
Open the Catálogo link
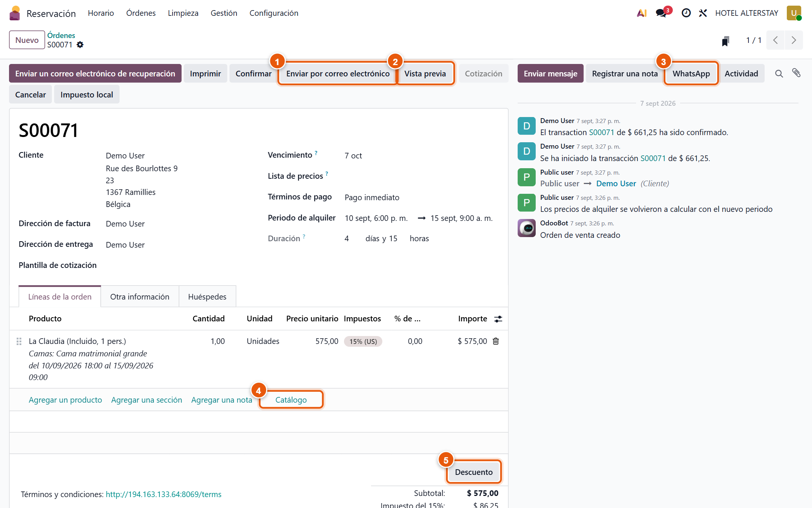point(291,400)
